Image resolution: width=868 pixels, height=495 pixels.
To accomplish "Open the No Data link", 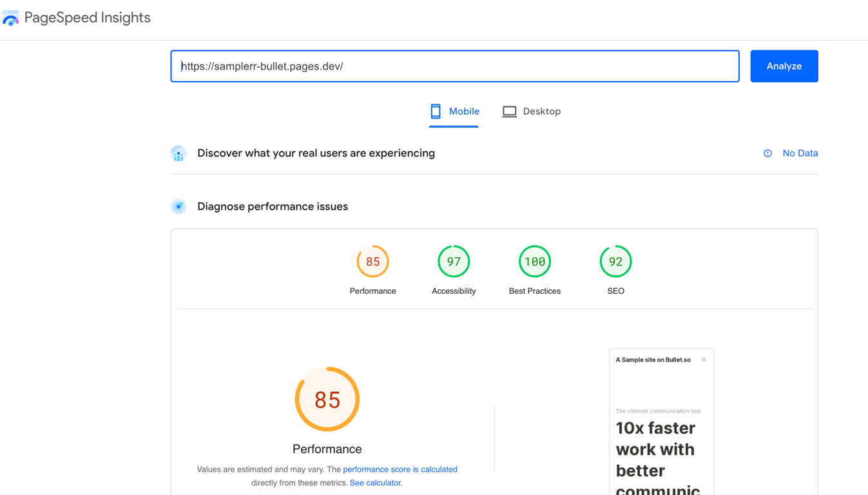I will click(x=800, y=153).
